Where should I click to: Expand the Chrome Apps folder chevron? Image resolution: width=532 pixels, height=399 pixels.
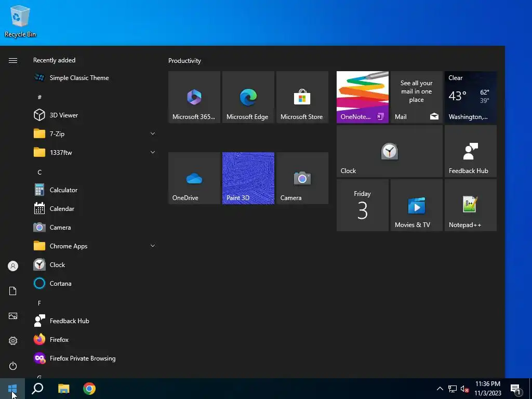tap(153, 246)
